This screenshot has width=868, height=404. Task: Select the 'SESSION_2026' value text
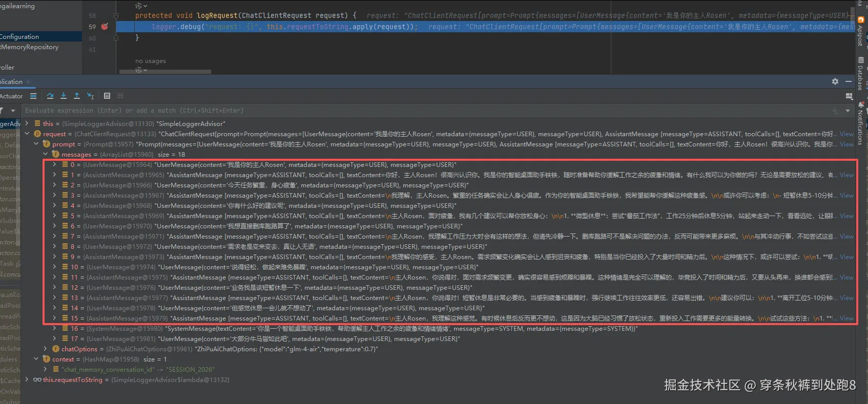(191, 369)
